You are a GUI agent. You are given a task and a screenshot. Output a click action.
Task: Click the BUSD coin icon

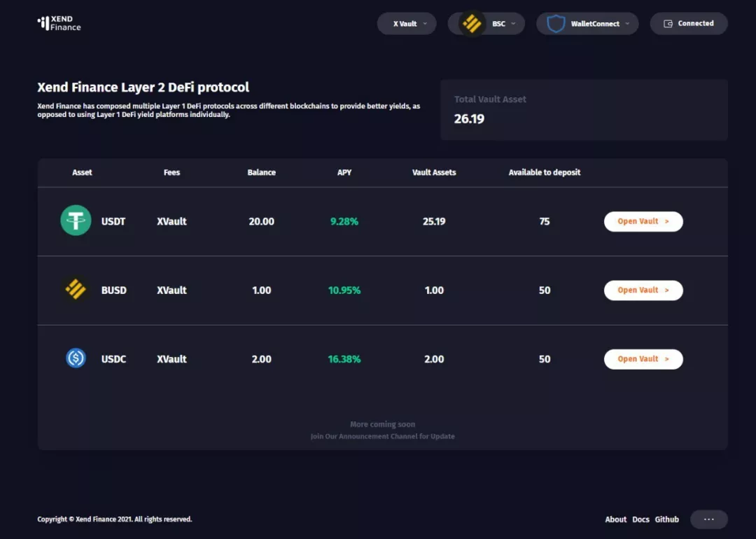pyautogui.click(x=75, y=289)
